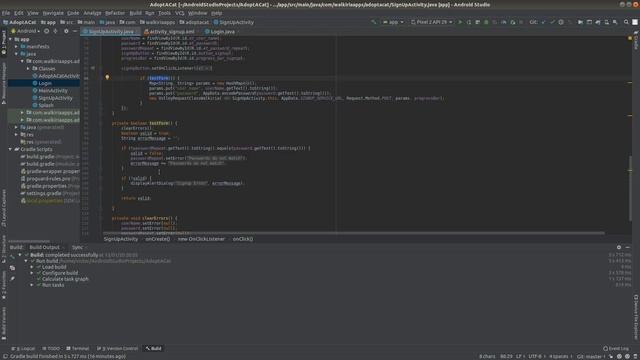Click the intention lightbulb in the gutter
The width and height of the screenshot is (640, 360).
pyautogui.click(x=107, y=77)
